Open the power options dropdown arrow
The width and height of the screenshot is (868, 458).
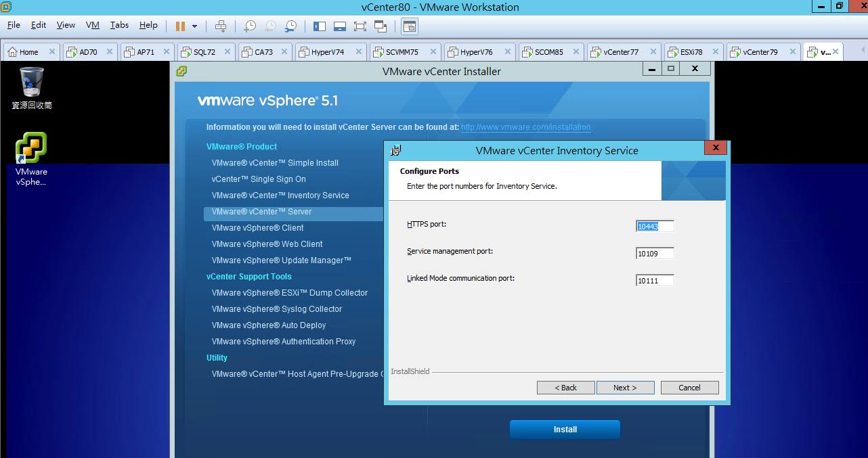point(195,26)
